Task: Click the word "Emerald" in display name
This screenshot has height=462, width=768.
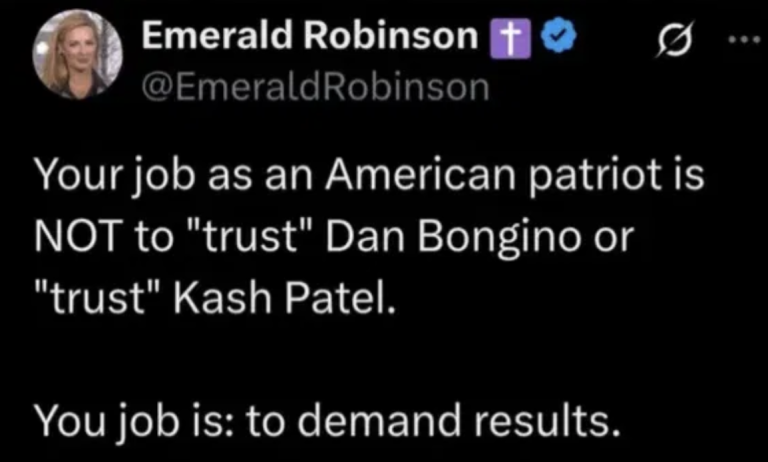Action: click(211, 37)
